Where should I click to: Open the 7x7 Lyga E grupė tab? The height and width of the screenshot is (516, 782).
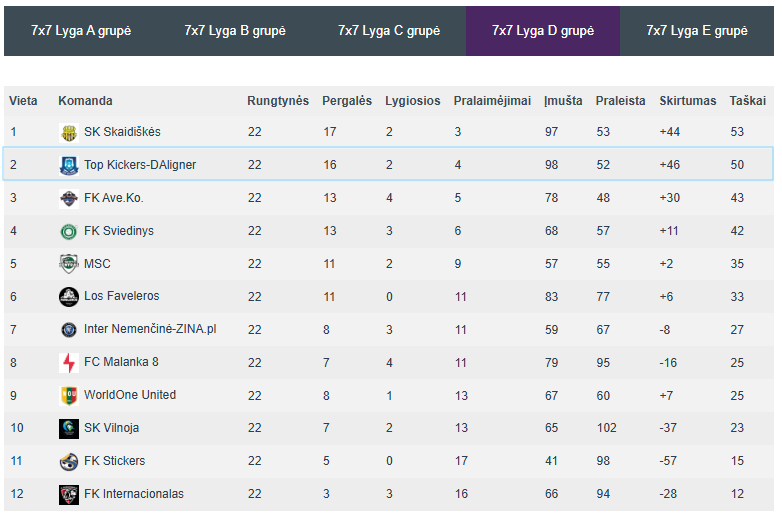(x=697, y=31)
